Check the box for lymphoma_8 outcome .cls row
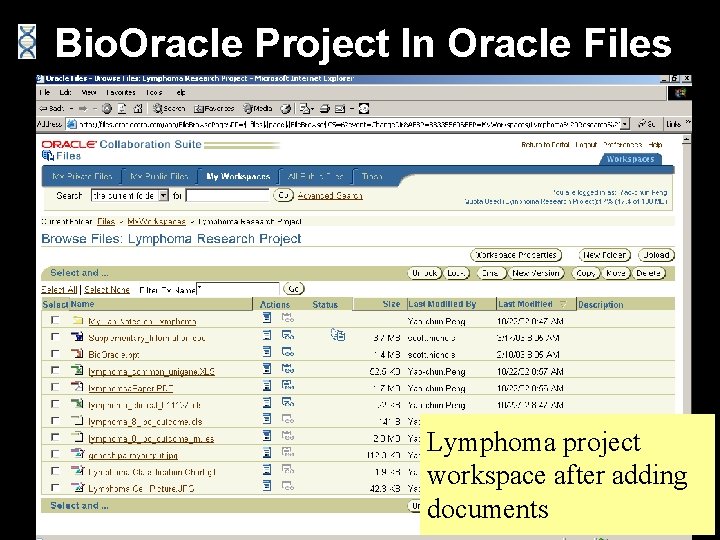Screen dimensions: 720x540 55,420
